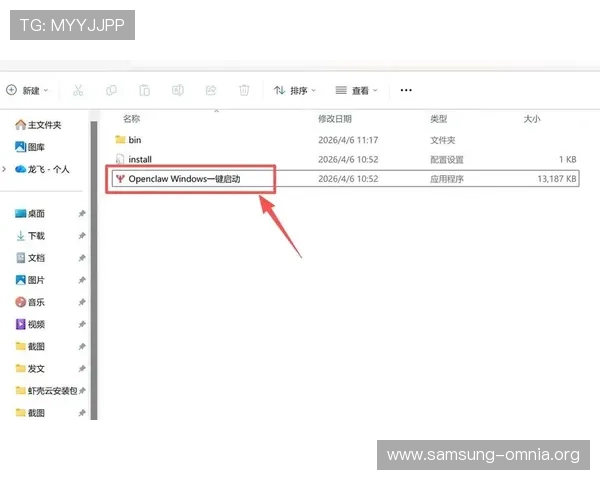Click 应用程序 type cell
Image resolution: width=600 pixels, height=480 pixels.
pyautogui.click(x=447, y=179)
